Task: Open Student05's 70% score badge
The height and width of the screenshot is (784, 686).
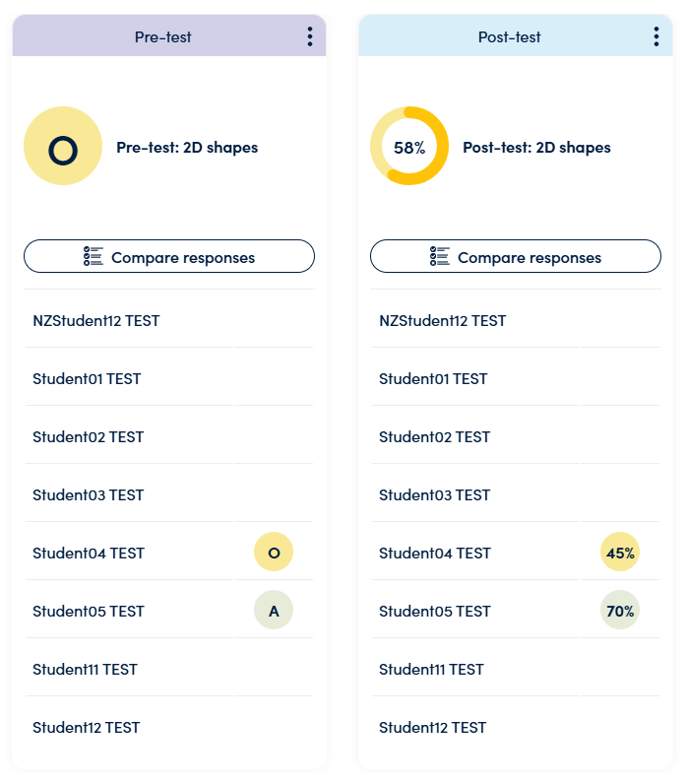Action: coord(619,610)
